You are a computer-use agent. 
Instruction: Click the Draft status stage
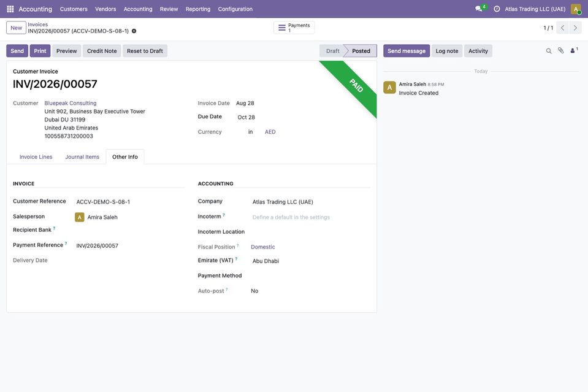332,51
